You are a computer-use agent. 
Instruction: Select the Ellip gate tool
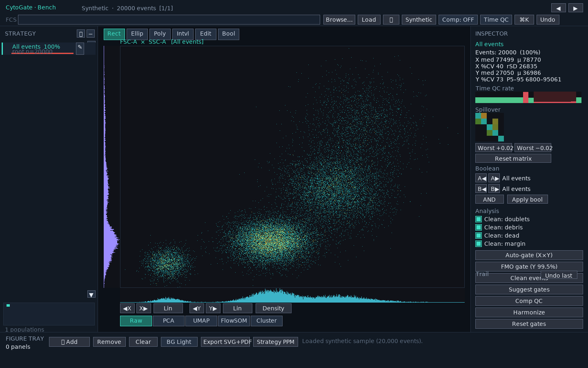point(137,34)
